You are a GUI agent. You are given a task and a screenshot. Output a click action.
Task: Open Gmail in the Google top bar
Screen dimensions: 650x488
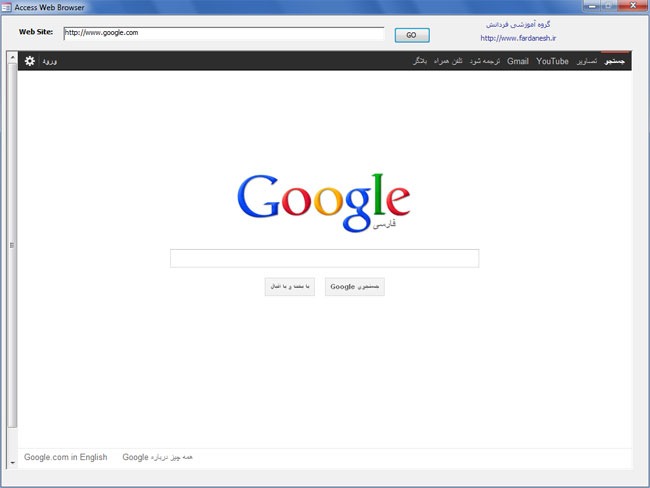coord(518,61)
